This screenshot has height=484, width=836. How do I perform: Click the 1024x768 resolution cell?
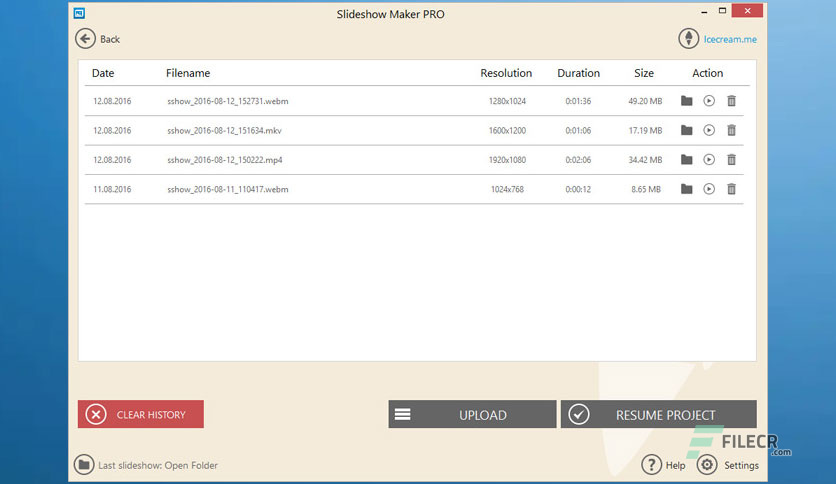507,189
